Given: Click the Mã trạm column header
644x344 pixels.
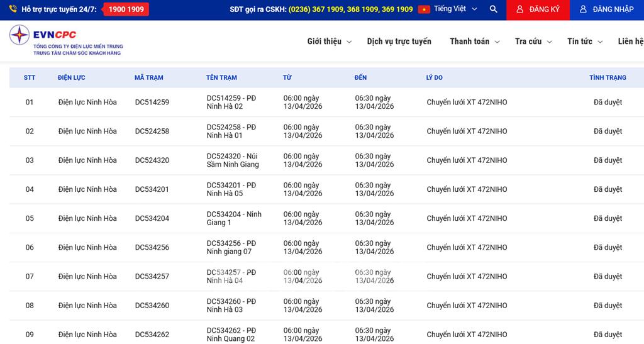Looking at the screenshot, I should pos(148,78).
